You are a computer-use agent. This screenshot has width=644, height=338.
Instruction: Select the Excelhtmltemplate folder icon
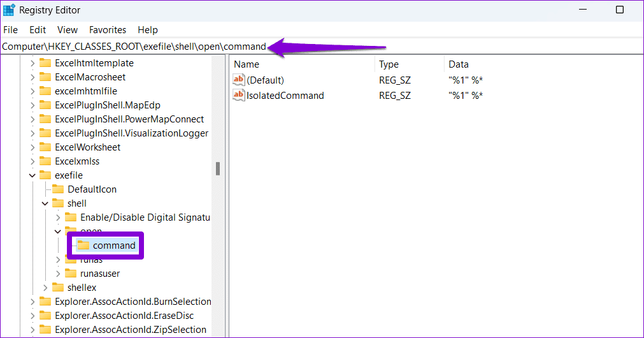click(45, 63)
